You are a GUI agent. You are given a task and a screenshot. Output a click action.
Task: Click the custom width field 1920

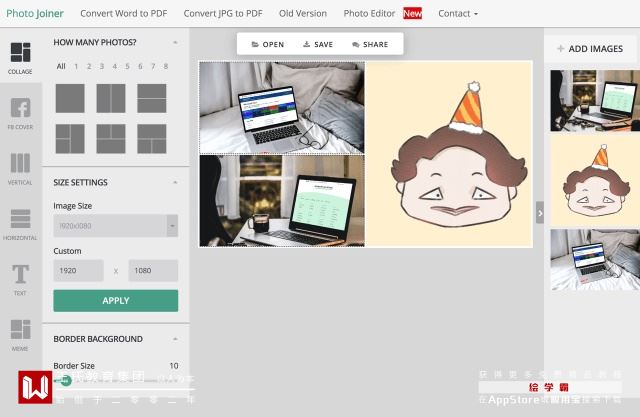(78, 271)
